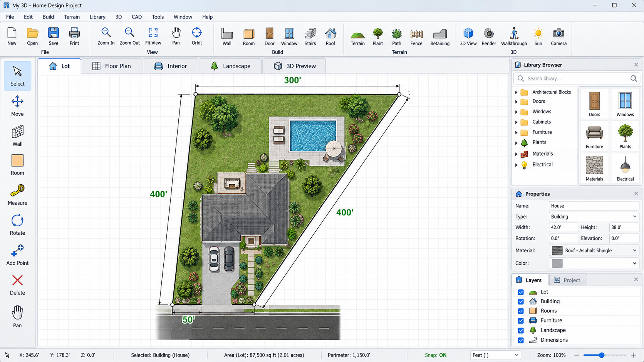Expand the Architectural Blocks folder

tap(517, 92)
